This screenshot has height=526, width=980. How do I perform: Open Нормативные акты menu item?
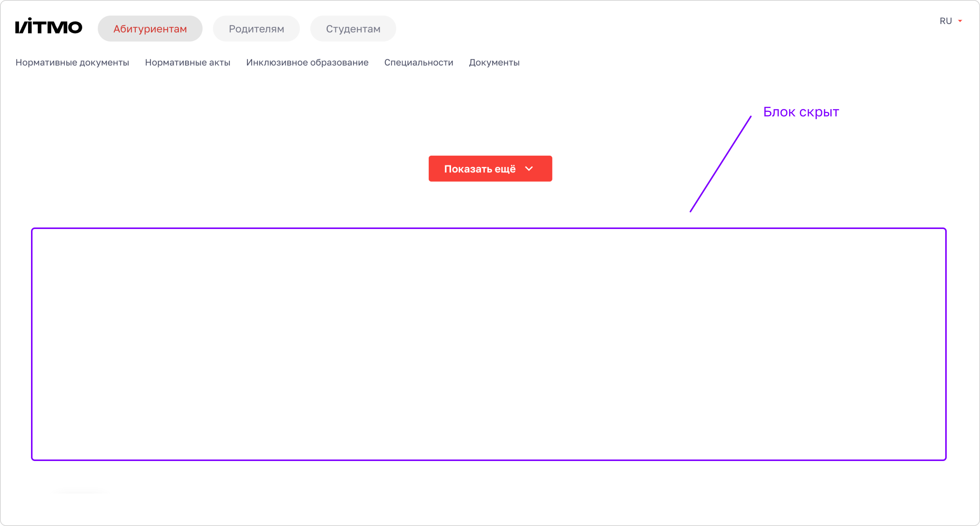click(x=188, y=62)
